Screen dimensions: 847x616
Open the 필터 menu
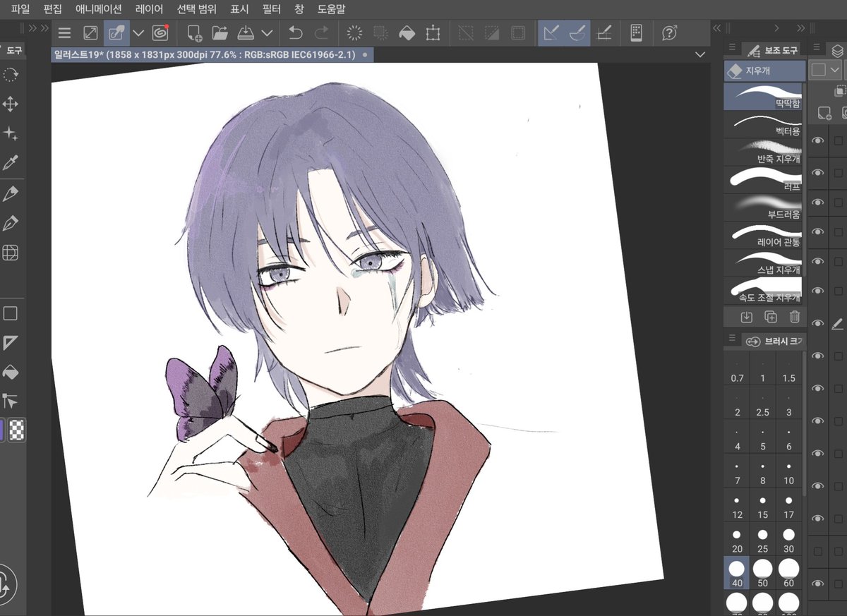pyautogui.click(x=271, y=9)
